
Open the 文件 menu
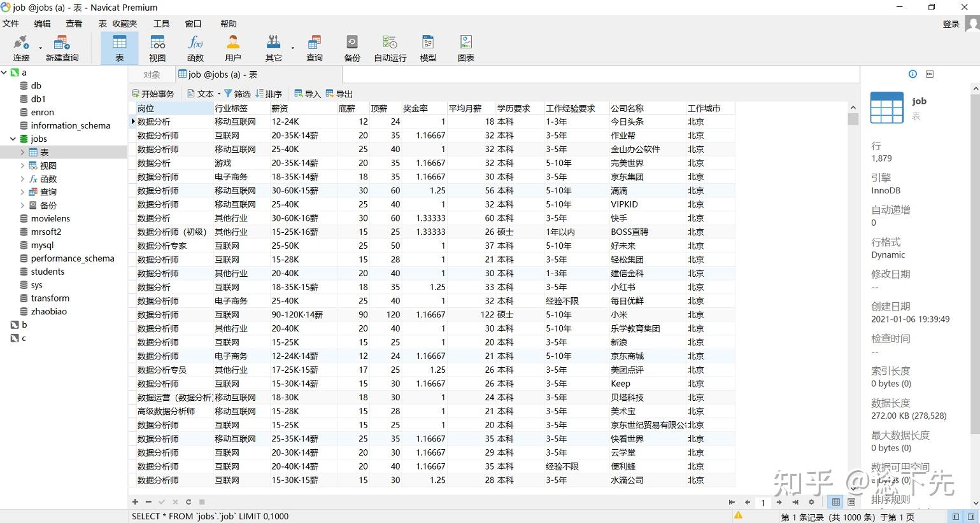[11, 24]
